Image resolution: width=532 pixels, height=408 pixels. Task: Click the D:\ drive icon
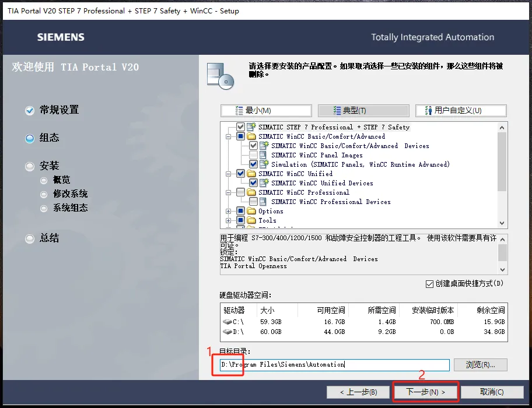pos(228,332)
